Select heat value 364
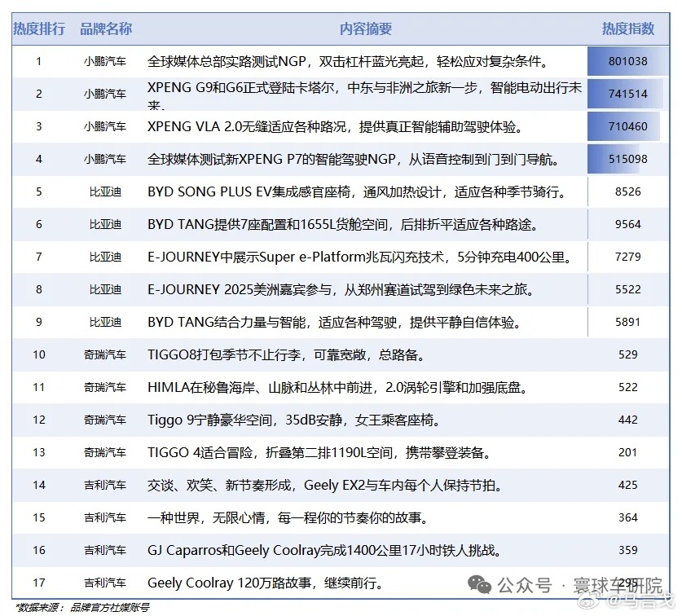This screenshot has width=682, height=616. 628,518
